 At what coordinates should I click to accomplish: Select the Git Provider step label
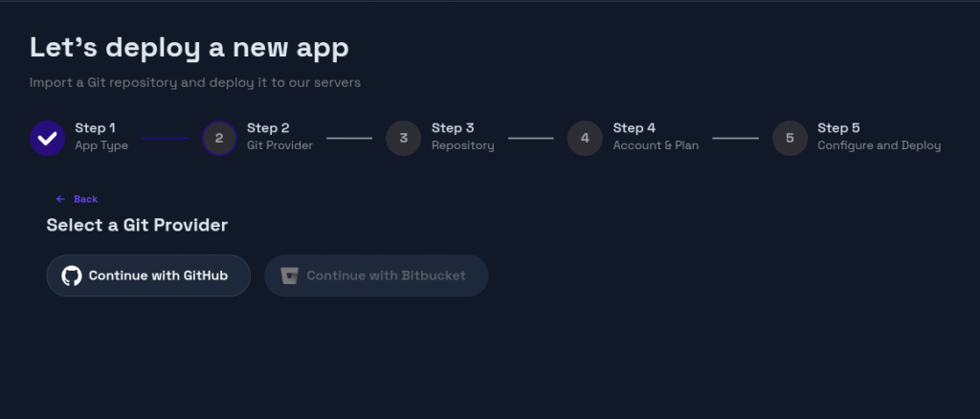click(279, 146)
